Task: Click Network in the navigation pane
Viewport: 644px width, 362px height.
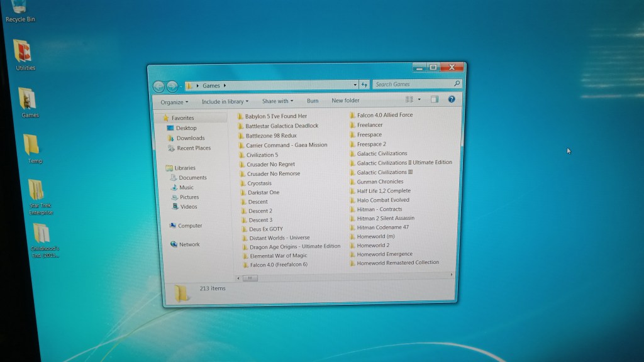Action: (x=189, y=244)
